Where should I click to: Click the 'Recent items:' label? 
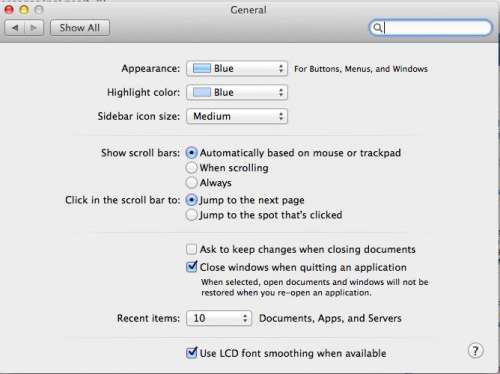pyautogui.click(x=148, y=318)
